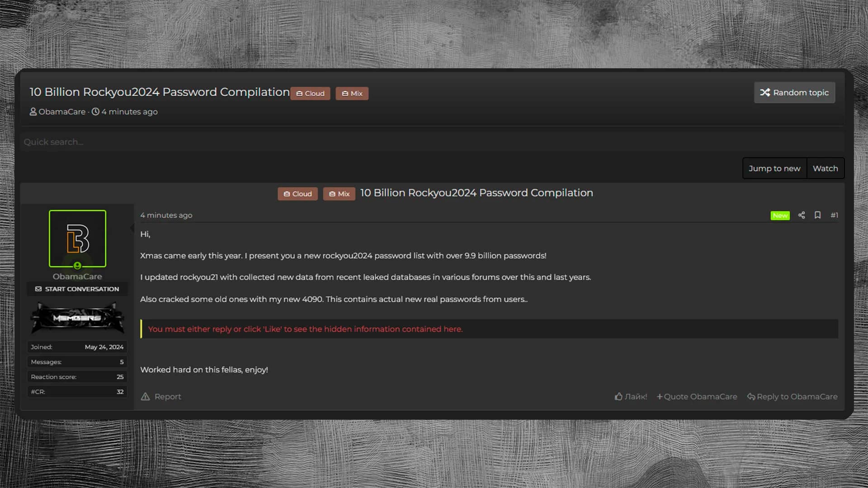Image resolution: width=868 pixels, height=488 pixels.
Task: Open ObamaCare's avatar image
Action: [x=77, y=239]
